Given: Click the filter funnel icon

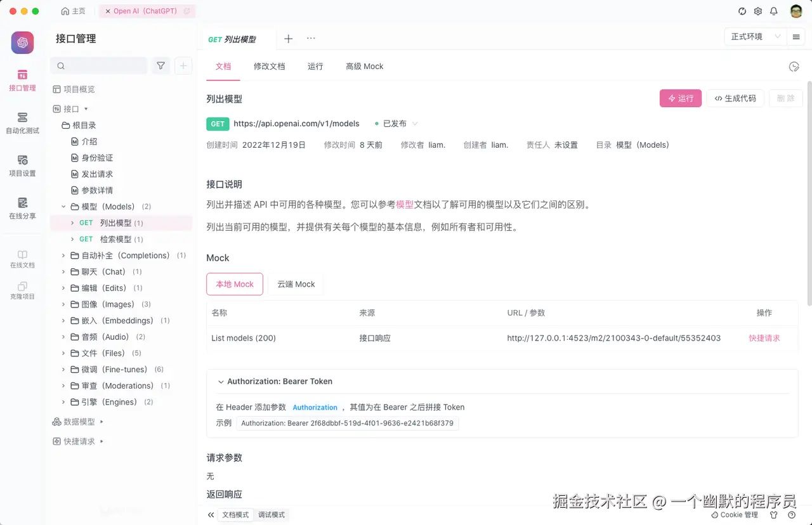Looking at the screenshot, I should pos(161,65).
